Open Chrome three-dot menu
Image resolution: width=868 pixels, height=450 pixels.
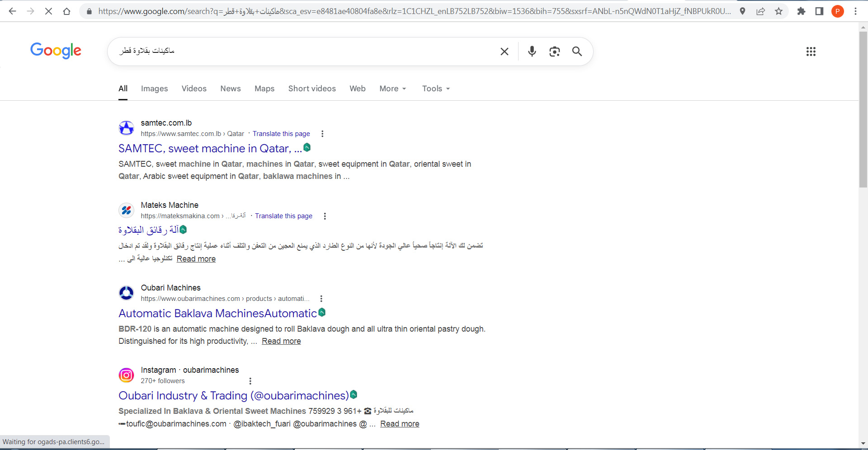click(855, 11)
